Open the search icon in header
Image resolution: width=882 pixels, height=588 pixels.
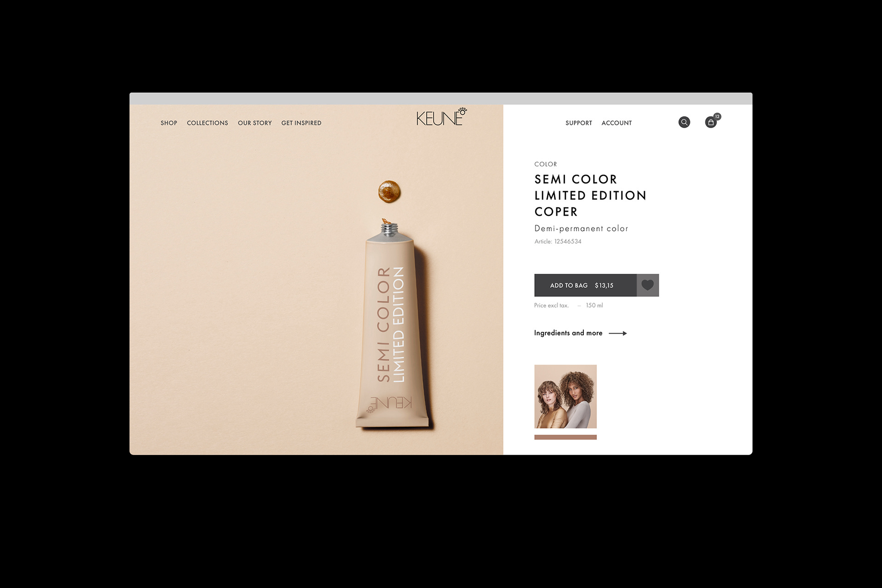(x=684, y=122)
